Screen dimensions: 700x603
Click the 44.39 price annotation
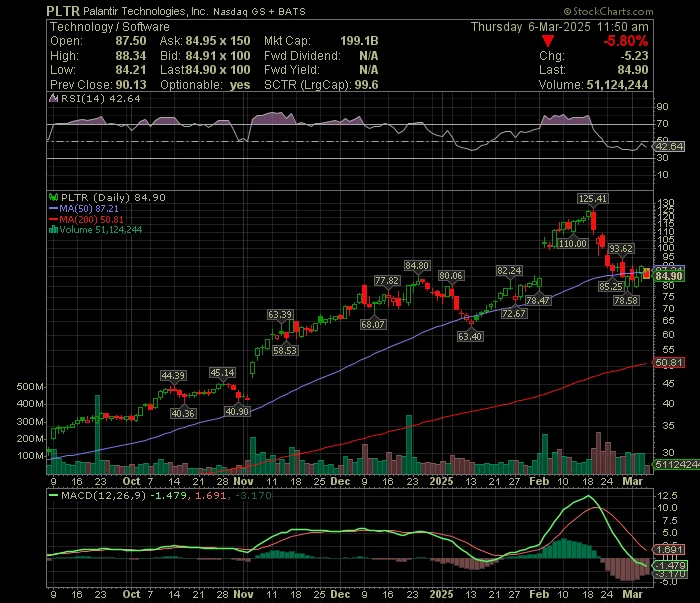click(x=173, y=376)
